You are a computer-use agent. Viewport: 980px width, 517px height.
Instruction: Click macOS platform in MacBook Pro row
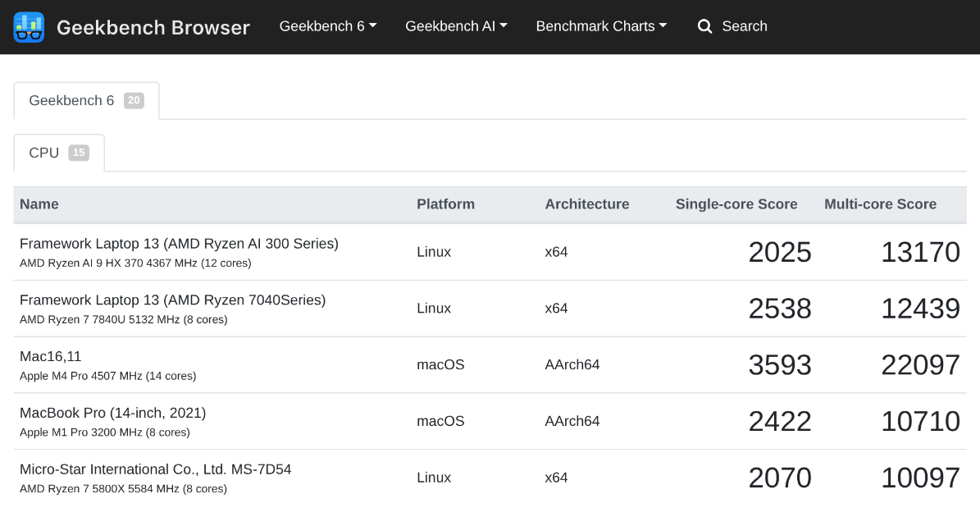tap(440, 421)
